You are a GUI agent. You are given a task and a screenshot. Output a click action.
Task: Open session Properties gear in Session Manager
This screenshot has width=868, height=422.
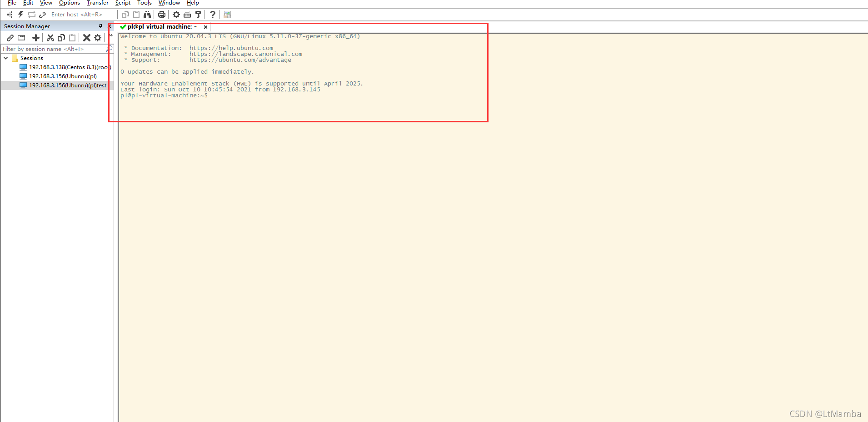coord(98,38)
